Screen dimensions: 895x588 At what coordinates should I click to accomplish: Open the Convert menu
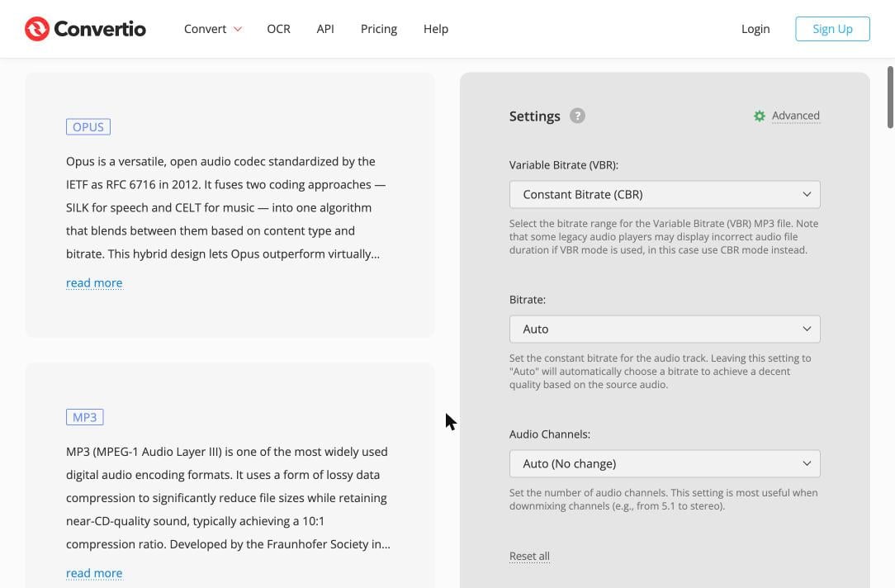tap(213, 29)
